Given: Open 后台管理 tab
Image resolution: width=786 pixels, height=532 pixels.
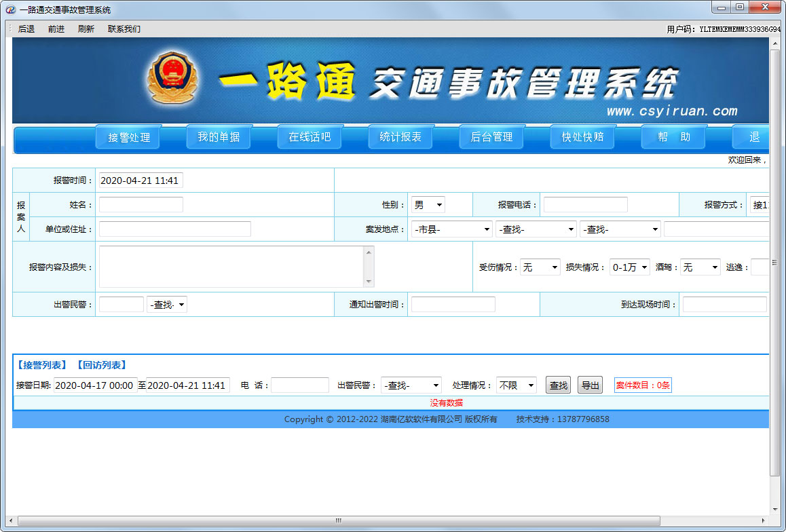Looking at the screenshot, I should 491,137.
